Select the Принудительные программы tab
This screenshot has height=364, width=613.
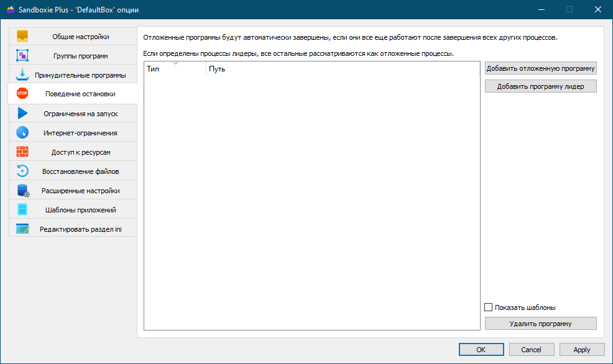[x=73, y=75]
